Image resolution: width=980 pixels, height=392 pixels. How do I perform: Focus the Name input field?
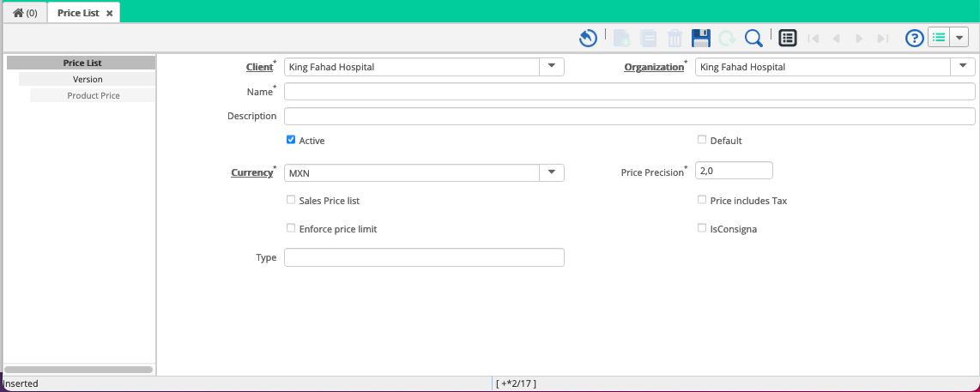coord(629,91)
